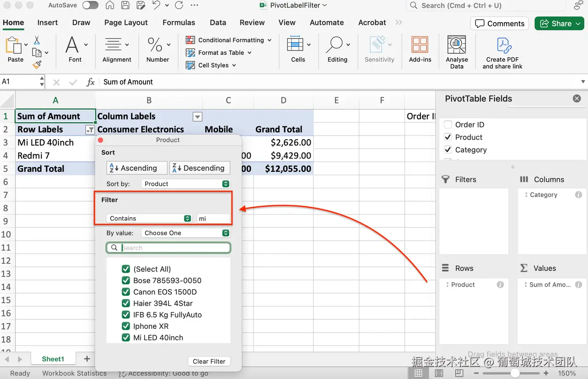Open the Data ribbon tab
The height and width of the screenshot is (379, 588).
(218, 23)
